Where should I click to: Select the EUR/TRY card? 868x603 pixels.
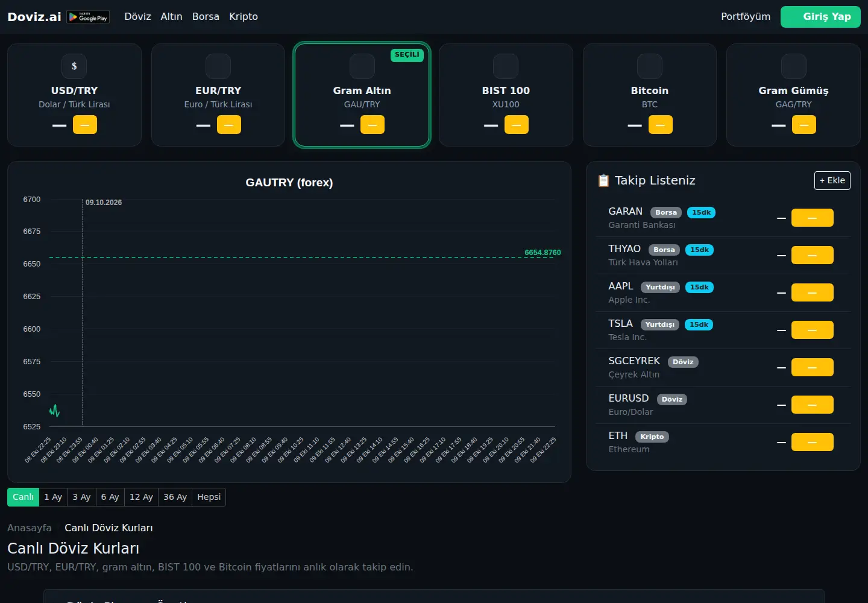pos(218,95)
